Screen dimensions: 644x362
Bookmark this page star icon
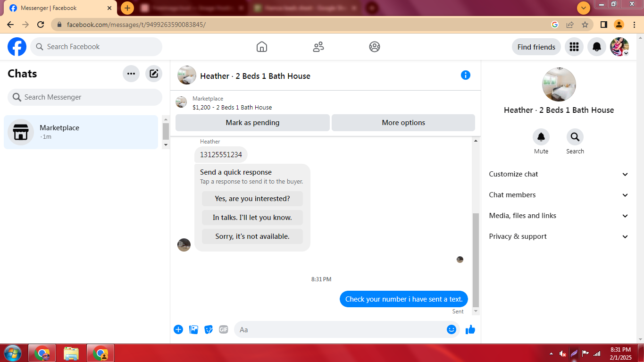[585, 25]
